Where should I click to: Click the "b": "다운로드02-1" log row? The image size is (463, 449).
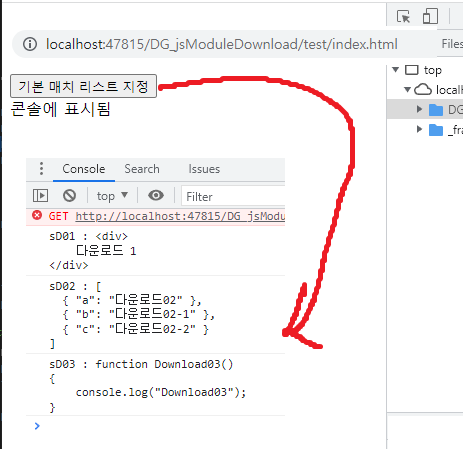[139, 314]
